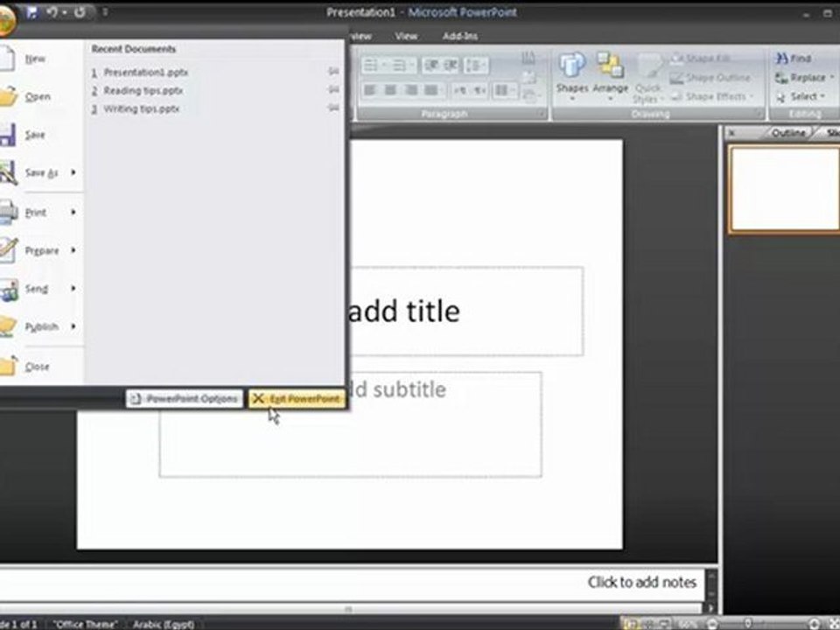This screenshot has width=840, height=630.
Task: Open the Select dropdown in Editing group
Action: point(801,96)
